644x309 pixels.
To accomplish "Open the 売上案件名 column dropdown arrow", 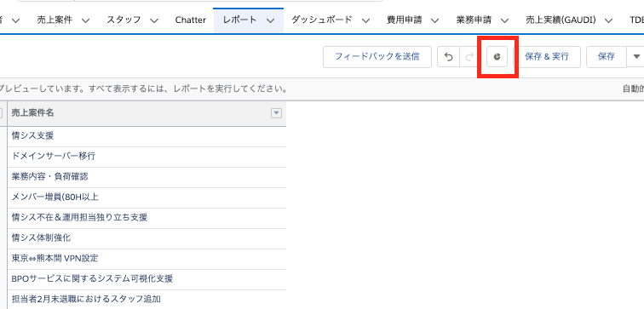I will pyautogui.click(x=276, y=113).
